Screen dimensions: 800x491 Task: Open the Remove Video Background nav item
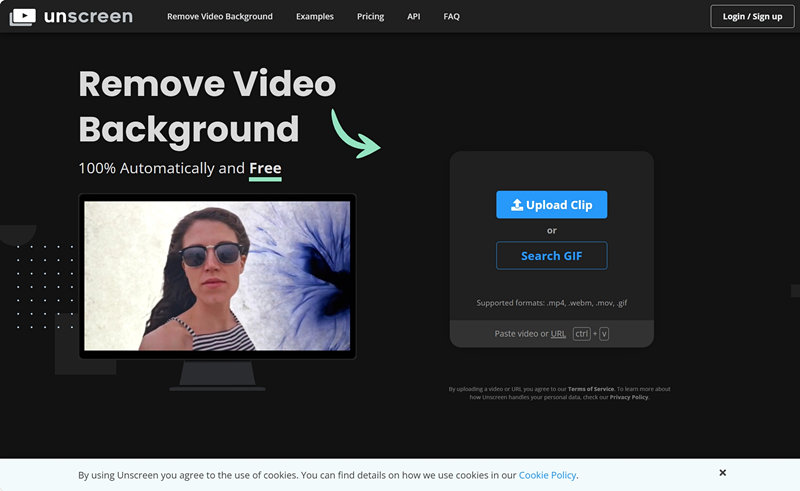coord(220,16)
